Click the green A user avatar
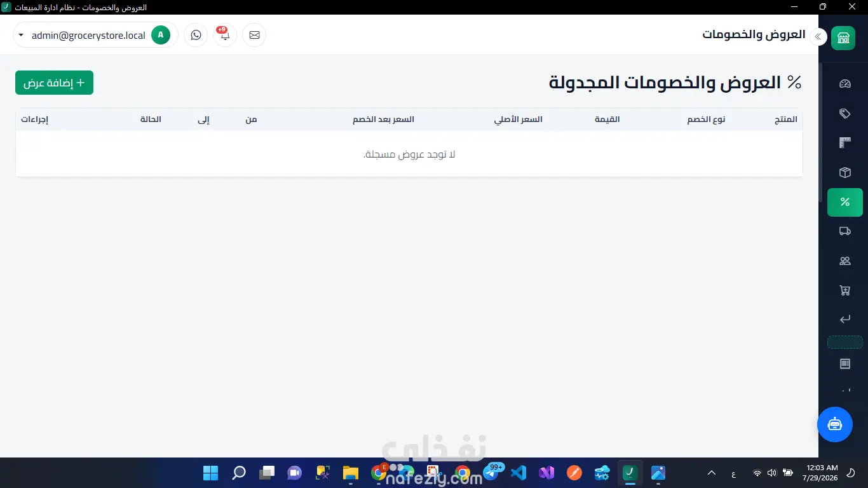Image resolution: width=868 pixels, height=488 pixels. (161, 35)
